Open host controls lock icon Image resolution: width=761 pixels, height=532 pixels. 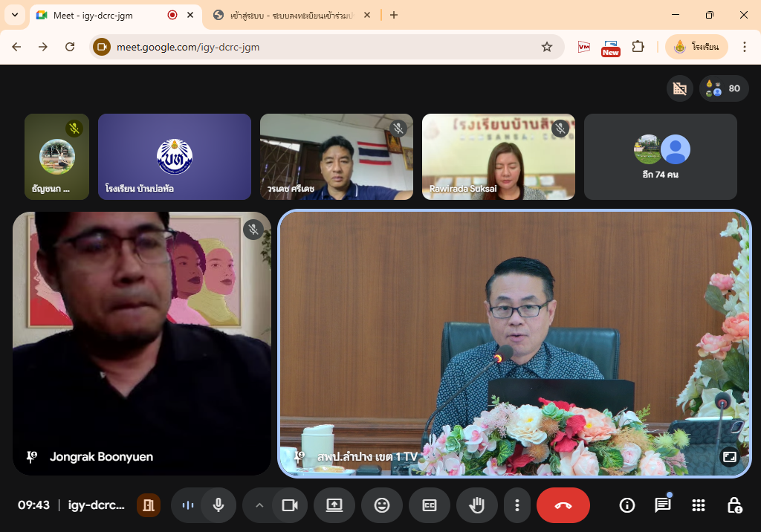pos(734,505)
